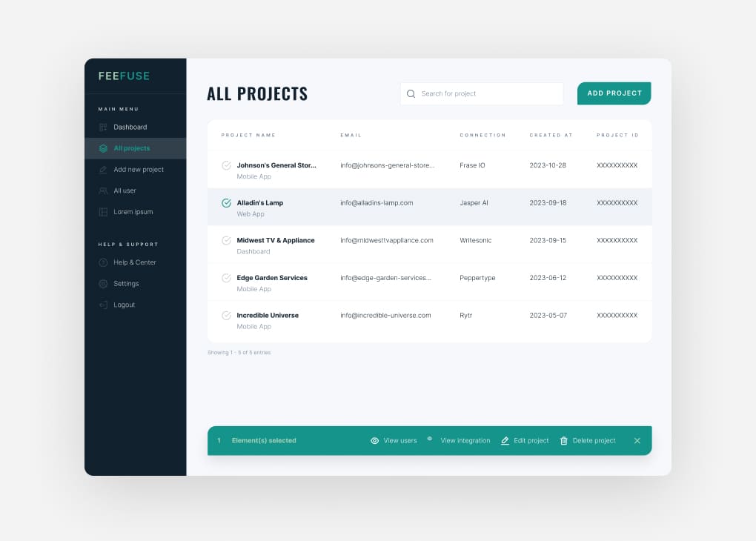Click the Logout menu entry
Viewport: 756px width, 541px height.
click(x=136, y=305)
